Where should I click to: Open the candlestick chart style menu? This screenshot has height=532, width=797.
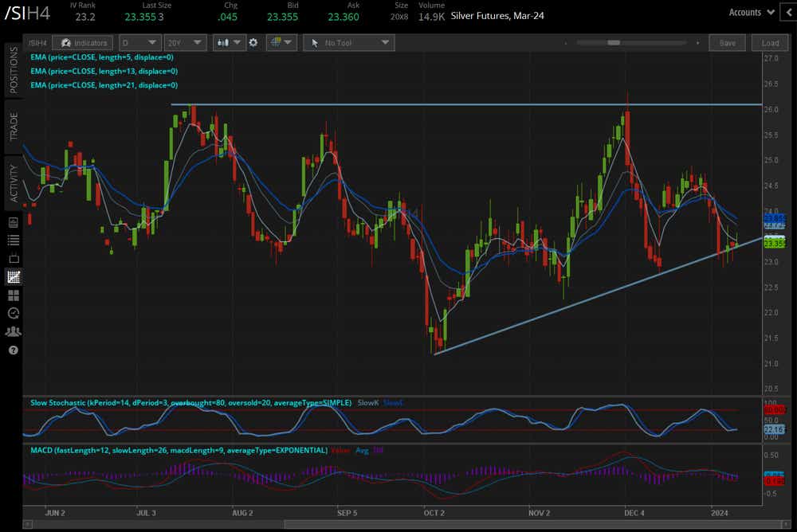point(229,43)
